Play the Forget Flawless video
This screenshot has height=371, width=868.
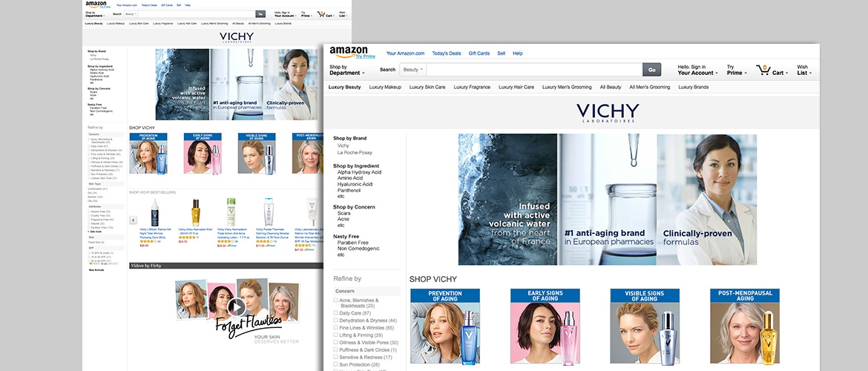[x=235, y=306]
